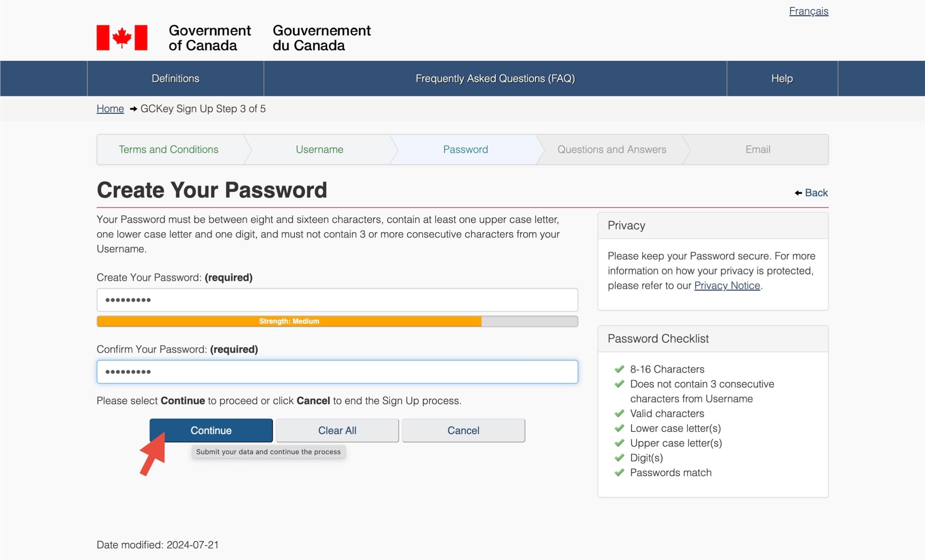Click the password strength meter bar

(337, 321)
